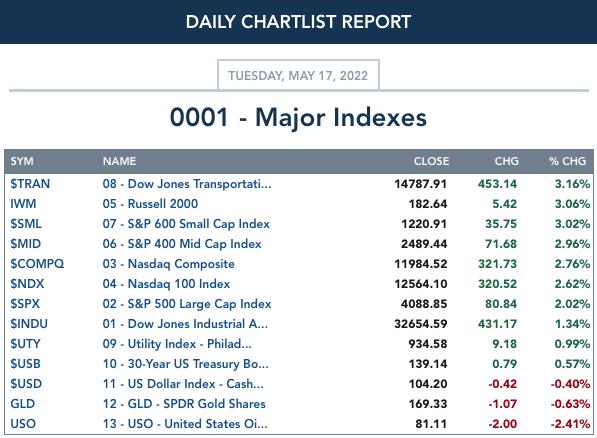Viewport: 597px width, 438px height.
Task: Sort by the NAME column header
Action: [119, 161]
